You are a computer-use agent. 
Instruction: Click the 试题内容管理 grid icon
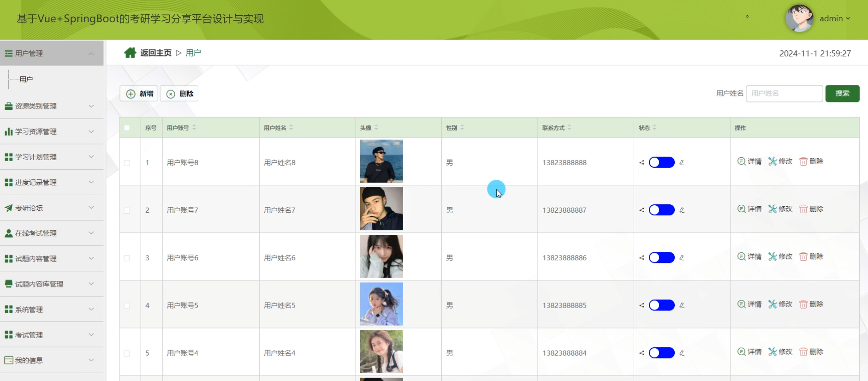point(9,259)
